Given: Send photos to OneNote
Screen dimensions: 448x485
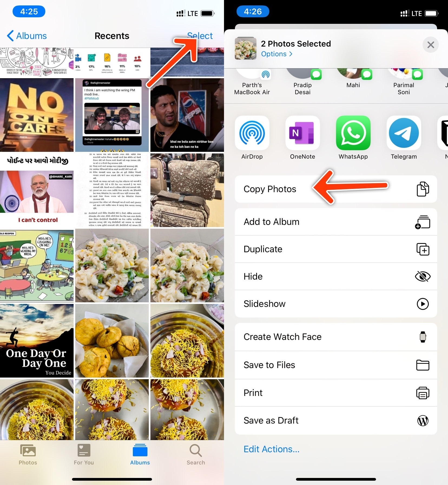Looking at the screenshot, I should coord(302,138).
